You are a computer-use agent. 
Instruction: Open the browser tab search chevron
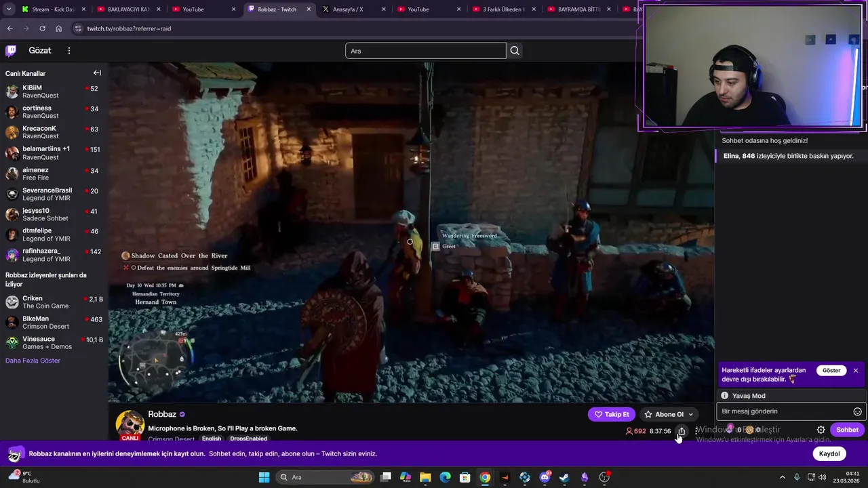coord(8,9)
